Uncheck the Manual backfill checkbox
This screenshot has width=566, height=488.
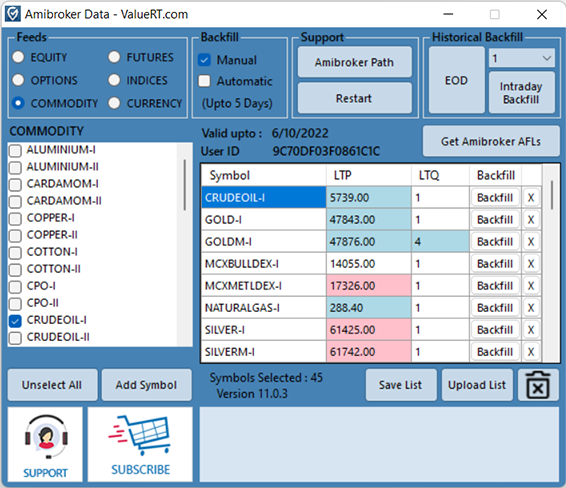204,60
